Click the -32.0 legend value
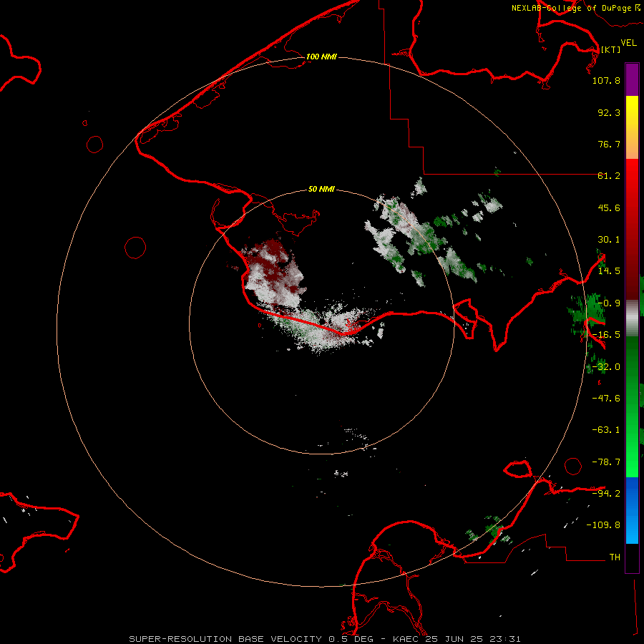 tap(606, 367)
